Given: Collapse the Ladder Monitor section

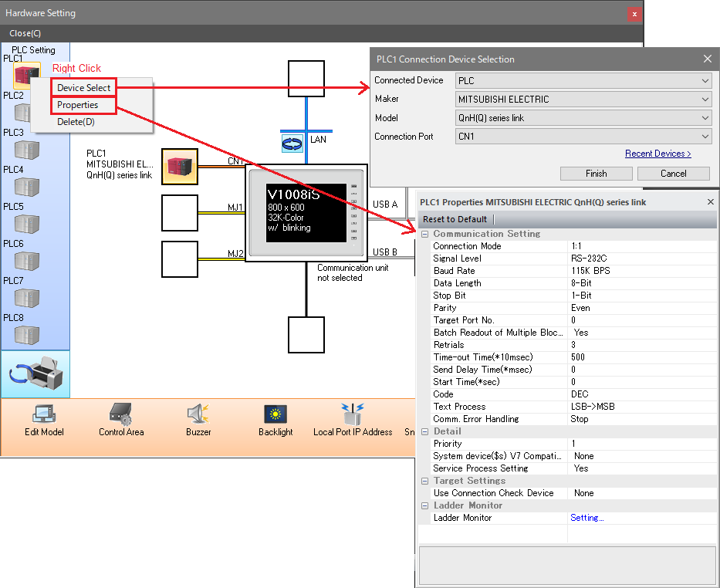Looking at the screenshot, I should [424, 505].
